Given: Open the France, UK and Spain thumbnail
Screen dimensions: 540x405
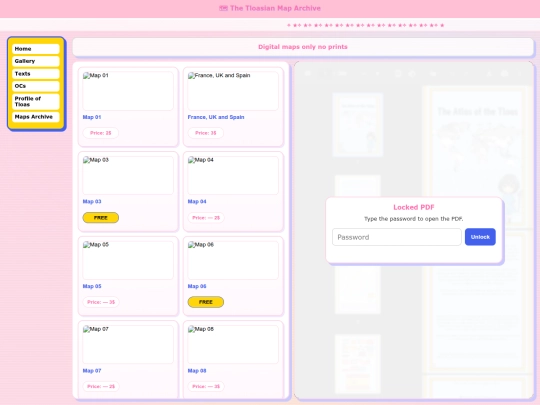Looking at the screenshot, I should (x=233, y=91).
